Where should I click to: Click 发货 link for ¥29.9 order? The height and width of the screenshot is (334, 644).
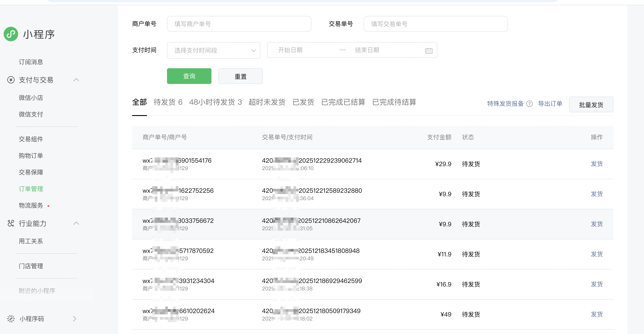(596, 164)
